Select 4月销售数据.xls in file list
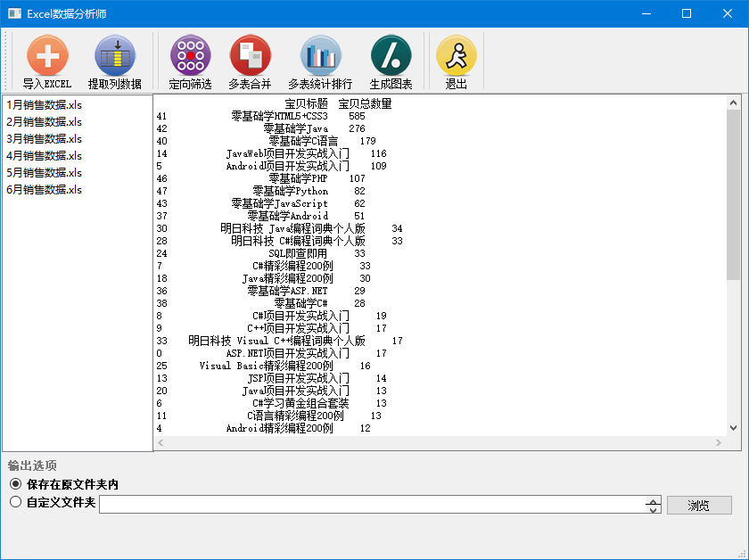Image resolution: width=749 pixels, height=560 pixels. point(44,156)
